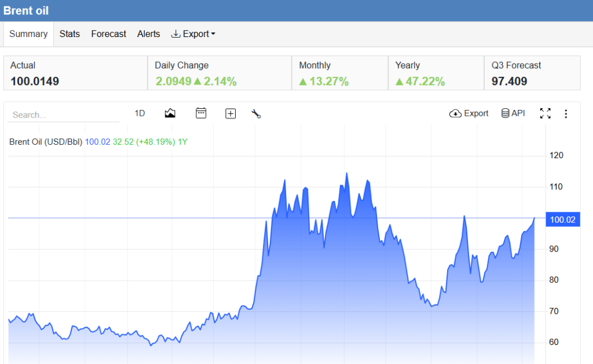593x364 pixels.
Task: Open the calendar date range icon
Action: pos(201,113)
